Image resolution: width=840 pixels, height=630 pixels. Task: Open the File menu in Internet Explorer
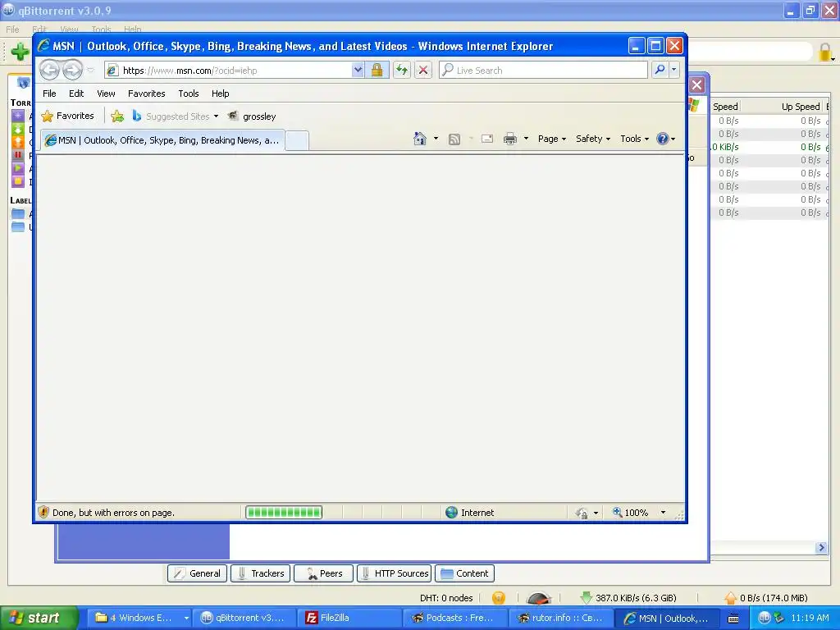point(49,94)
